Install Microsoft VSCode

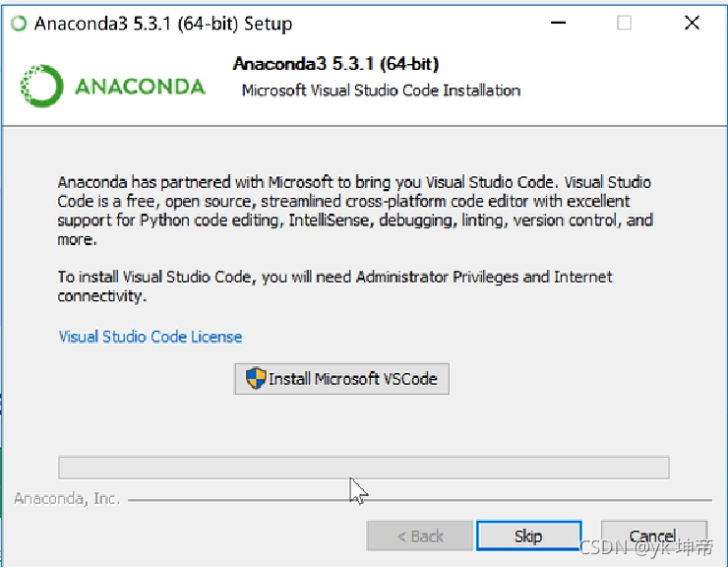pyautogui.click(x=341, y=379)
